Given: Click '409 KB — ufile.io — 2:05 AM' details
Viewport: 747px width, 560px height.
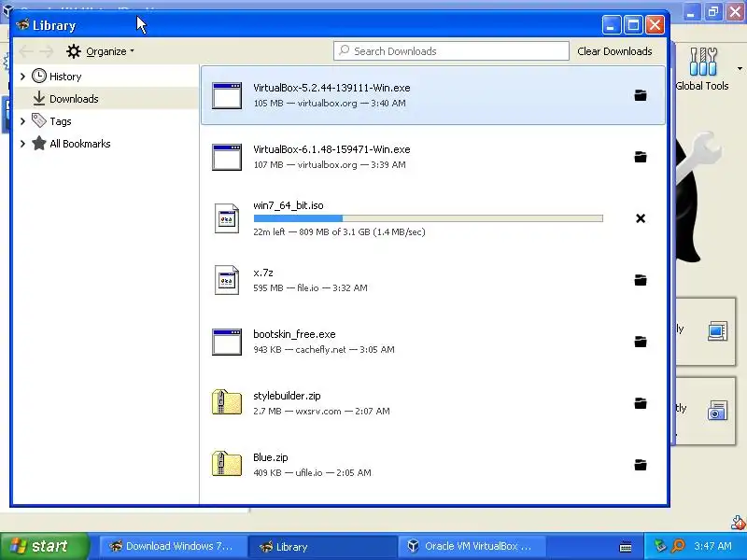Looking at the screenshot, I should [312, 473].
